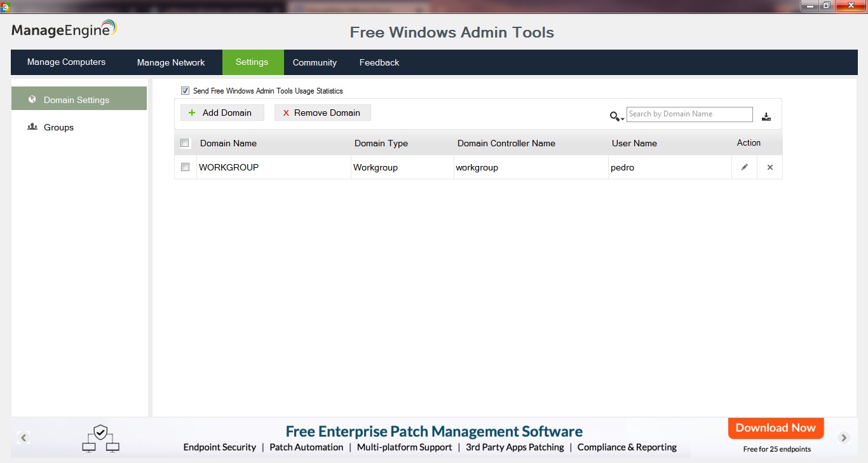The image size is (868, 463).
Task: Select Domain Settings in the sidebar
Action: pyautogui.click(x=79, y=99)
